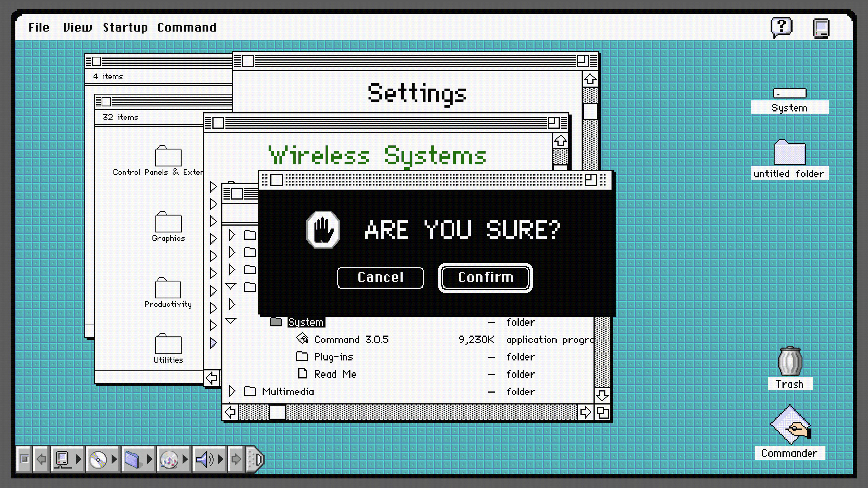Open the application menu computer icon
This screenshot has width=868, height=488.
click(821, 28)
